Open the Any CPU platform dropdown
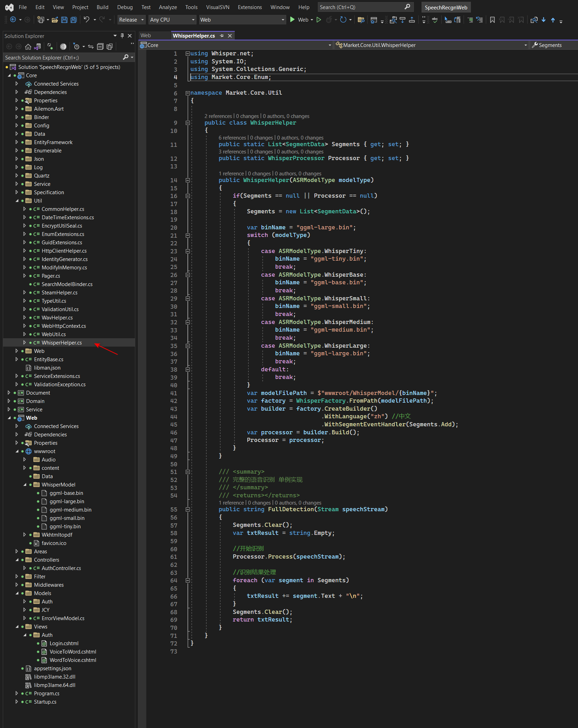Viewport: 578px width, 728px height. [172, 20]
